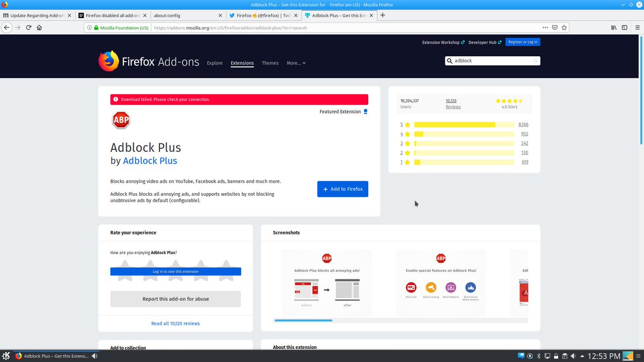644x362 pixels.
Task: Open the Enable special features screenshot
Action: [441, 283]
